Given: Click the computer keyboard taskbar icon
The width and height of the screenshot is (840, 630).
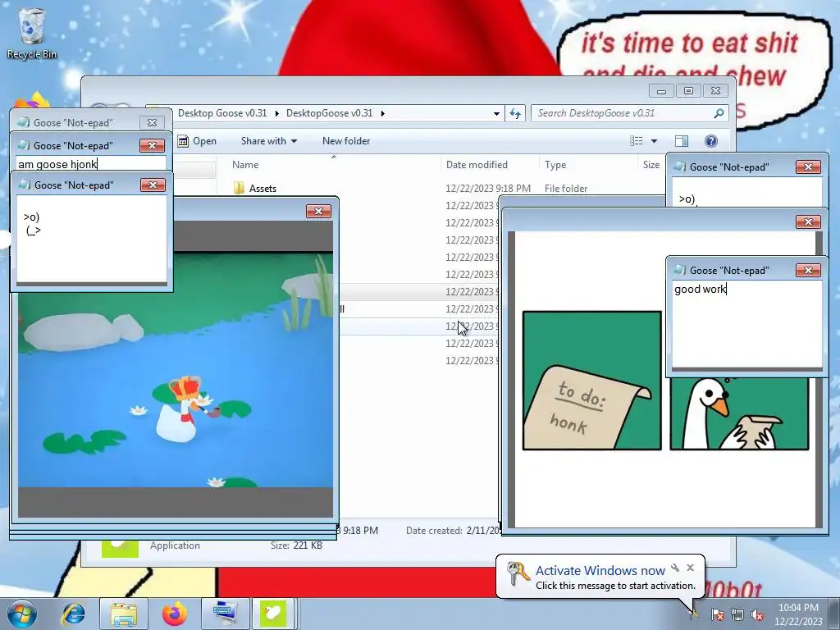Looking at the screenshot, I should point(223,614).
